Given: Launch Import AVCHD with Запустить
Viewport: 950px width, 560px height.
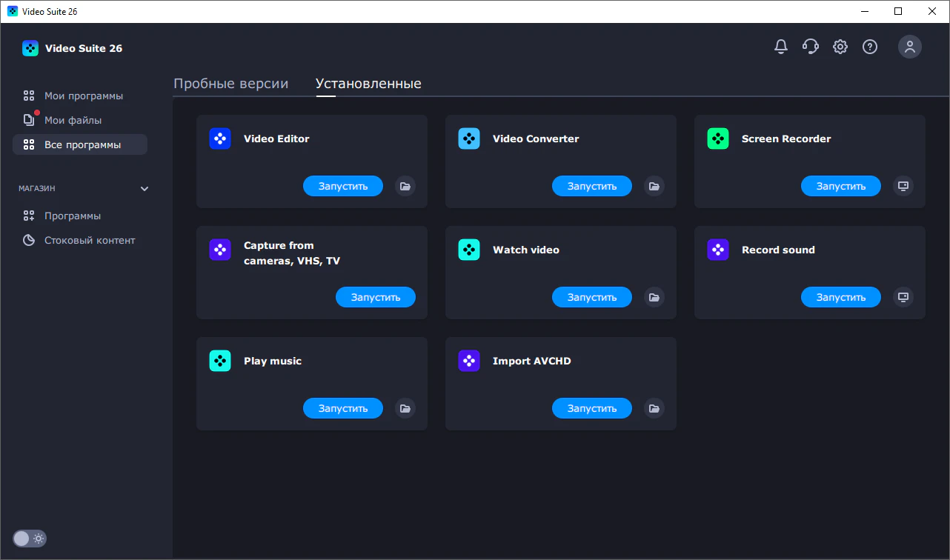Looking at the screenshot, I should click(x=592, y=408).
